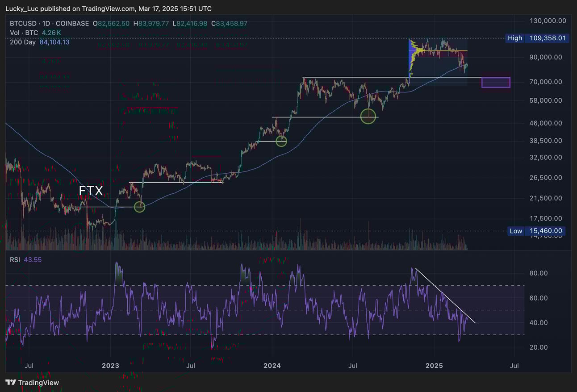Click the 2023 label on the time axis
577x392 pixels.
click(x=110, y=366)
